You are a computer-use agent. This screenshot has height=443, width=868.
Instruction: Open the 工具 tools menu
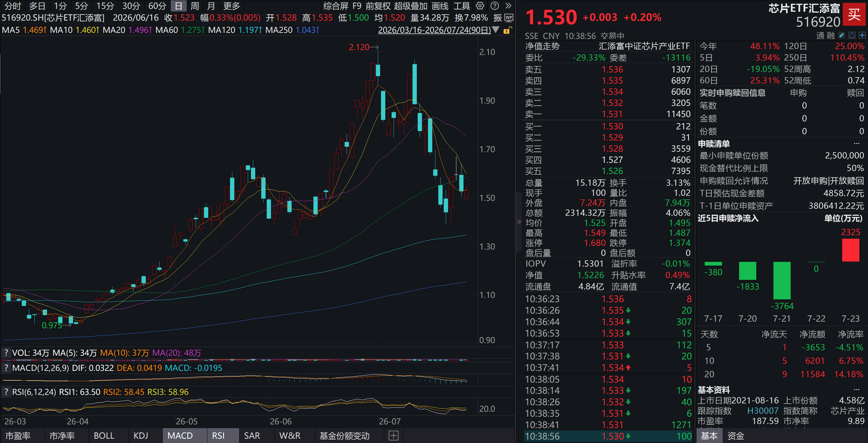click(x=462, y=6)
